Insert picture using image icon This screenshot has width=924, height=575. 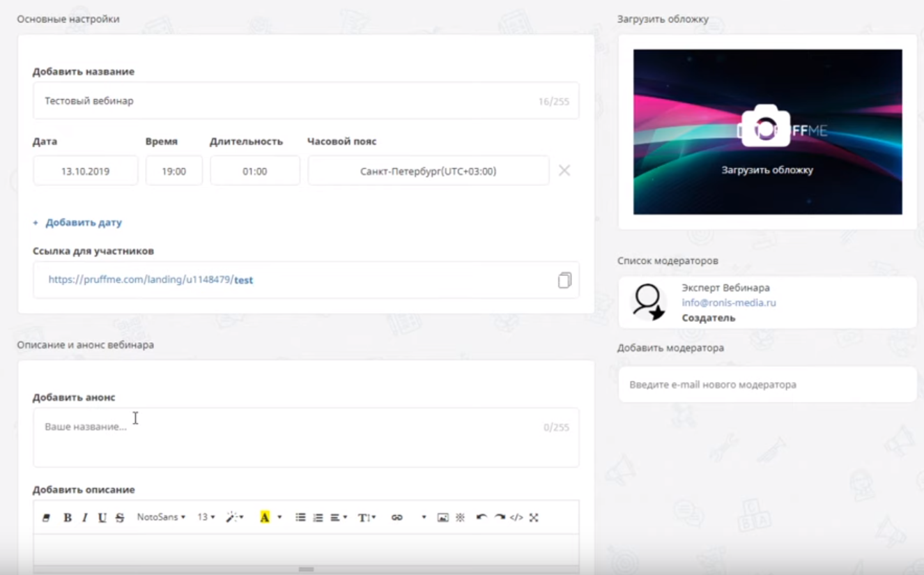pos(442,517)
